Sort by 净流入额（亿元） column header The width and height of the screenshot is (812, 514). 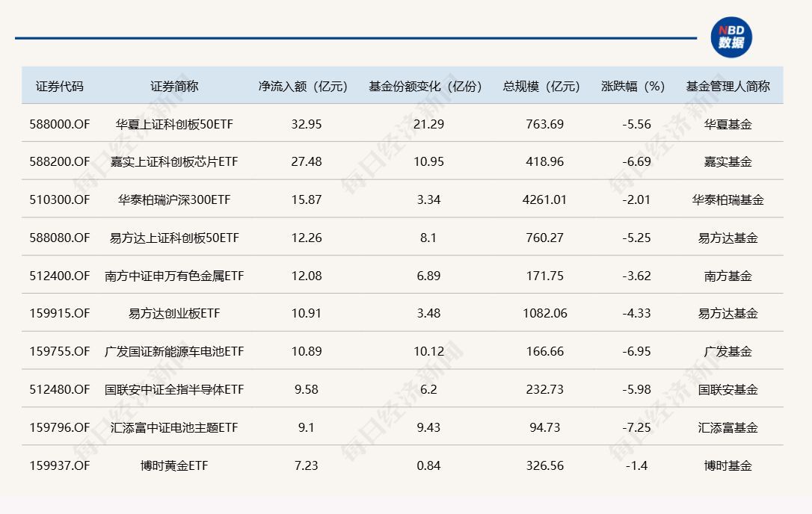306,86
